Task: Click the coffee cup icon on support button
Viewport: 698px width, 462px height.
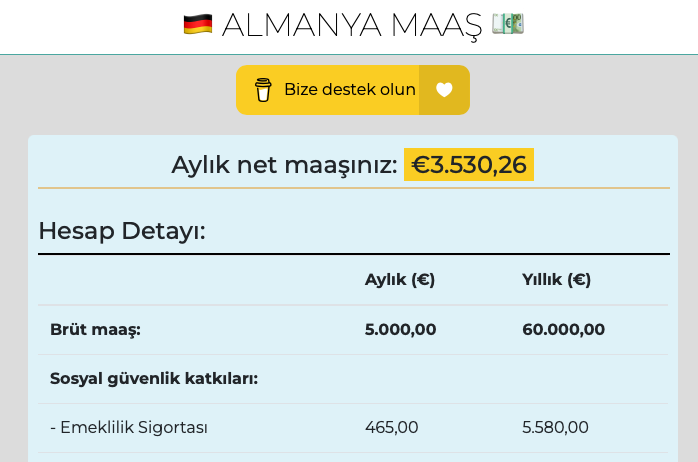Action: coord(263,90)
